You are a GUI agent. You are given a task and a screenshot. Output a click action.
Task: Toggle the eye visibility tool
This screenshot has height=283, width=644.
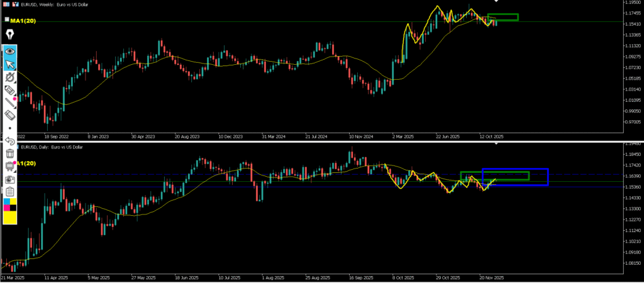(10, 51)
